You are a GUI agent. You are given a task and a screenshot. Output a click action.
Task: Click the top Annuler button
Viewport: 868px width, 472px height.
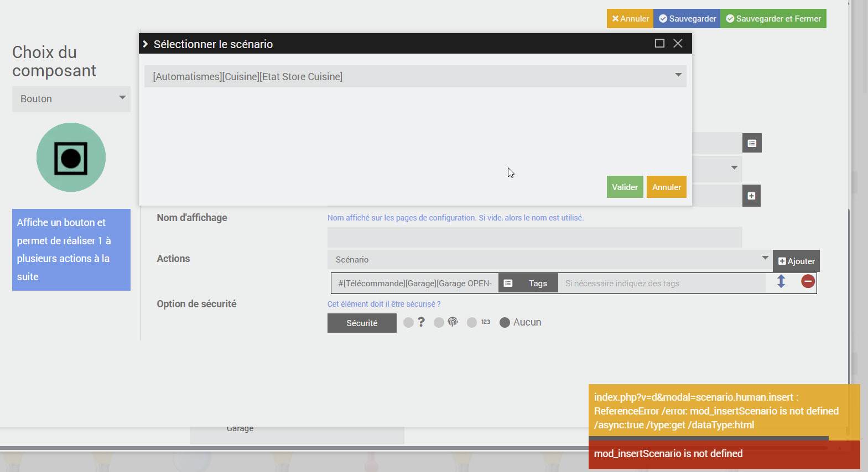pos(630,18)
